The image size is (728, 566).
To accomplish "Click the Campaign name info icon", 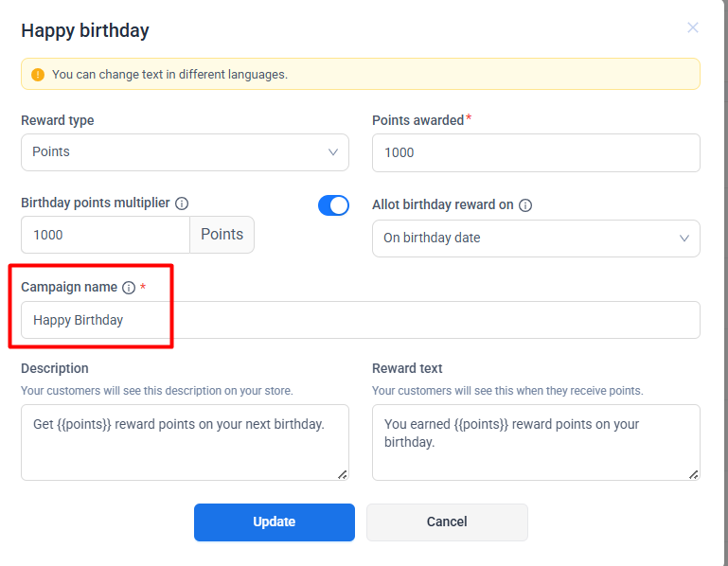I will click(x=129, y=288).
